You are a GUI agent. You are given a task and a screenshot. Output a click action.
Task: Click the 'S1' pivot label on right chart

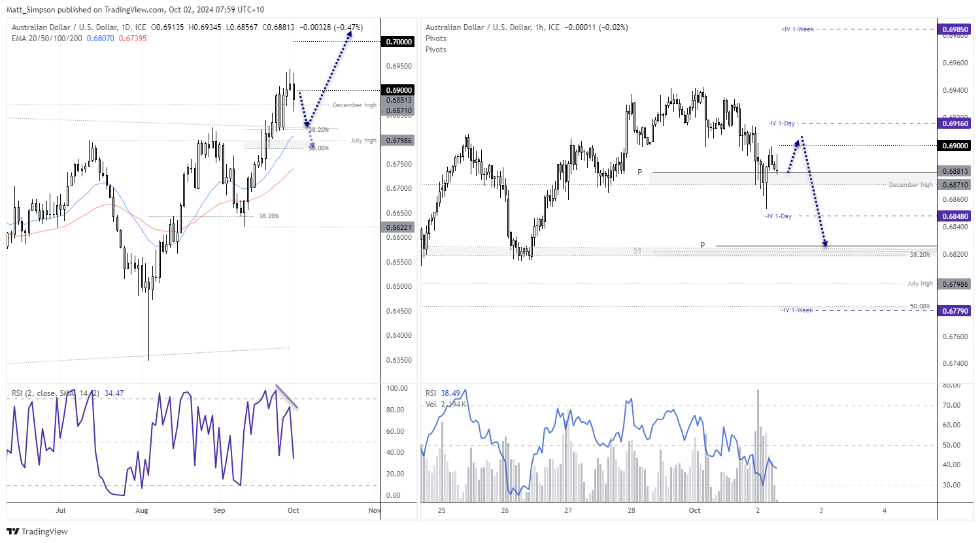coord(637,251)
